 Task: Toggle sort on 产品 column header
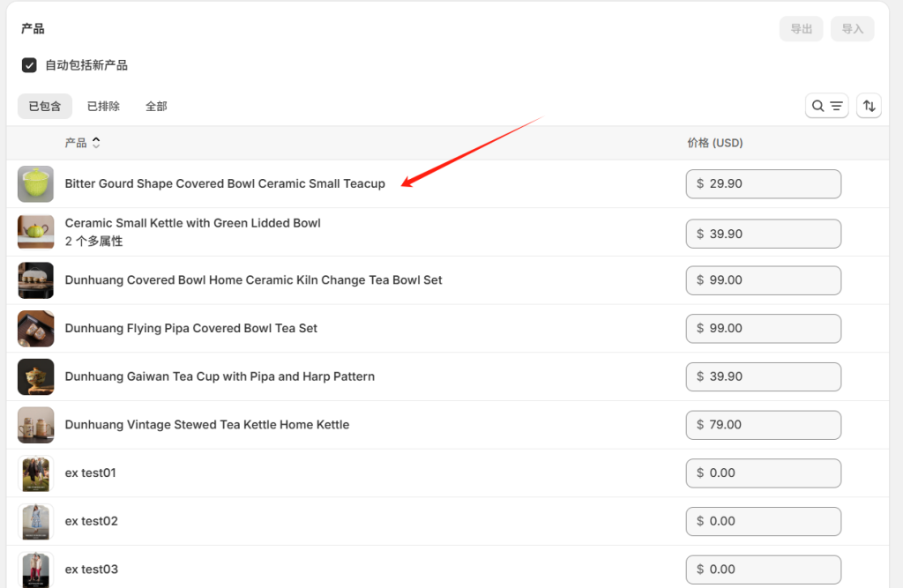82,143
